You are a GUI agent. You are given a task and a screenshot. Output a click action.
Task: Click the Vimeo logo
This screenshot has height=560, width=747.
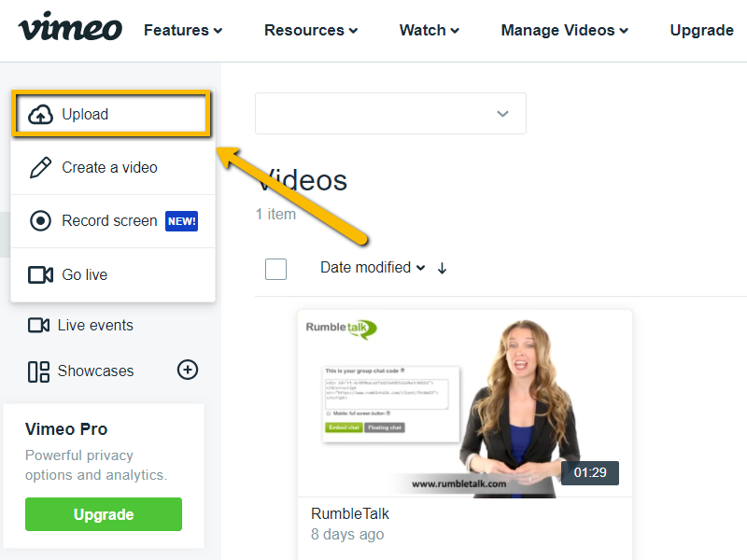coord(70,28)
